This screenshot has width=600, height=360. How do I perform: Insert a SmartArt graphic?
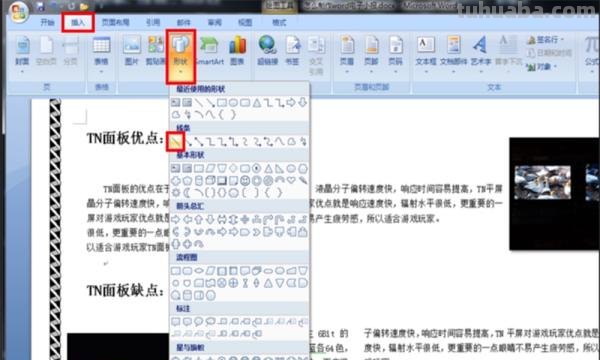tap(209, 51)
